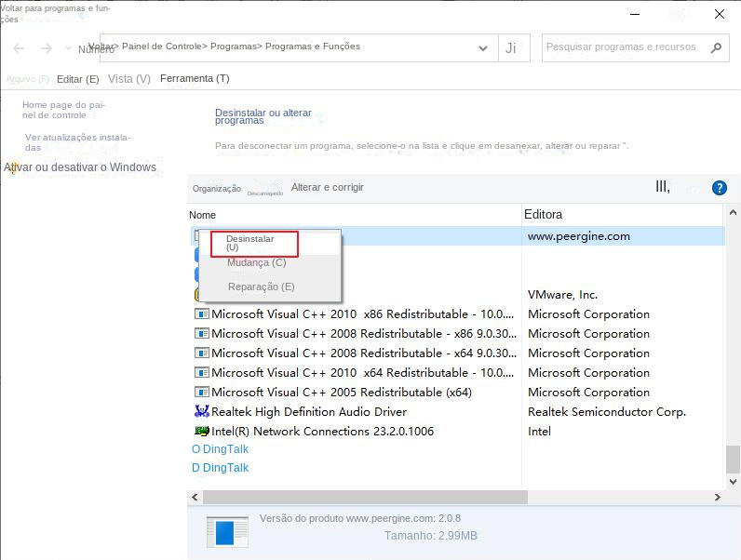Click the search magnifier icon
The height and width of the screenshot is (560, 741).
pyautogui.click(x=717, y=47)
